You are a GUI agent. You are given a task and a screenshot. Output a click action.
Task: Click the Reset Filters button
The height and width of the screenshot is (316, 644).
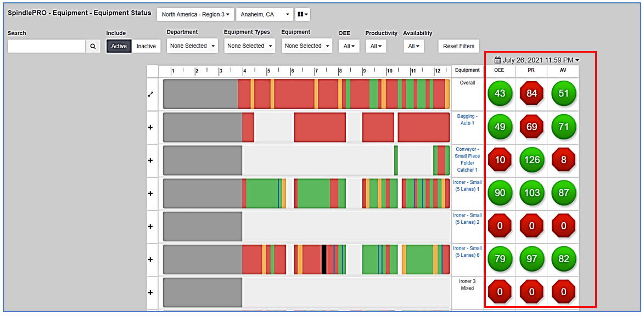[458, 46]
